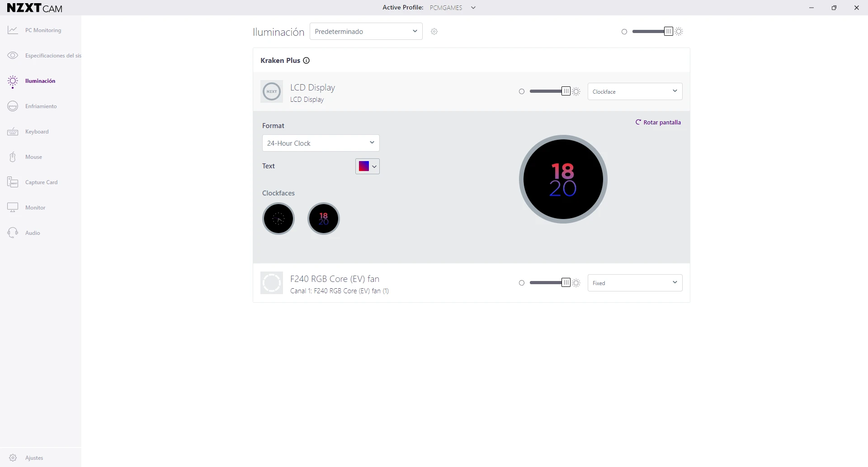Go to Enfriamiento section
The height and width of the screenshot is (467, 868).
pos(41,106)
